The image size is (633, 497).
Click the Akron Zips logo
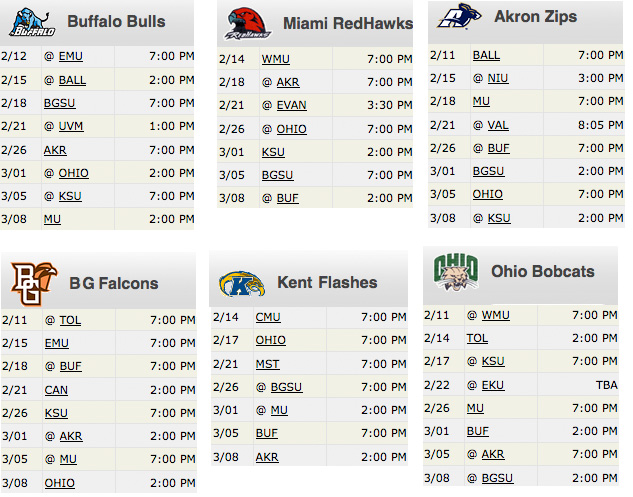click(459, 16)
